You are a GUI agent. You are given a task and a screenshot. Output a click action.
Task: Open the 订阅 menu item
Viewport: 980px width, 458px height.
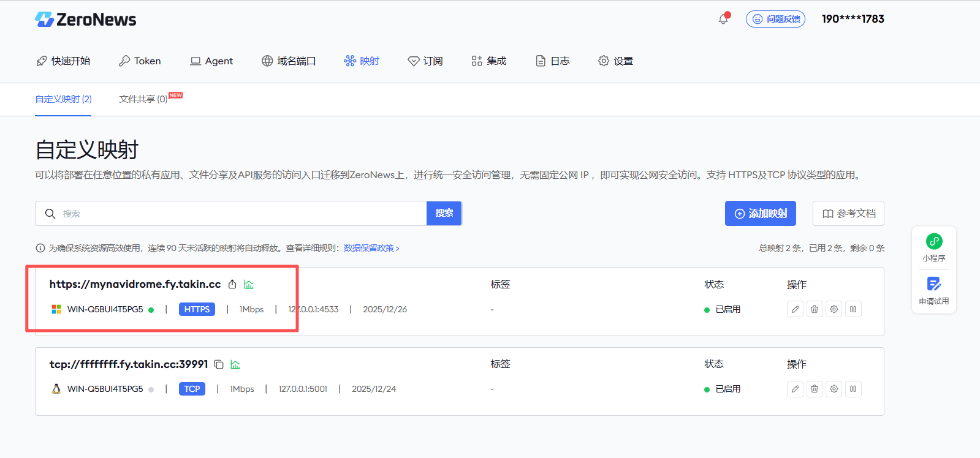425,61
